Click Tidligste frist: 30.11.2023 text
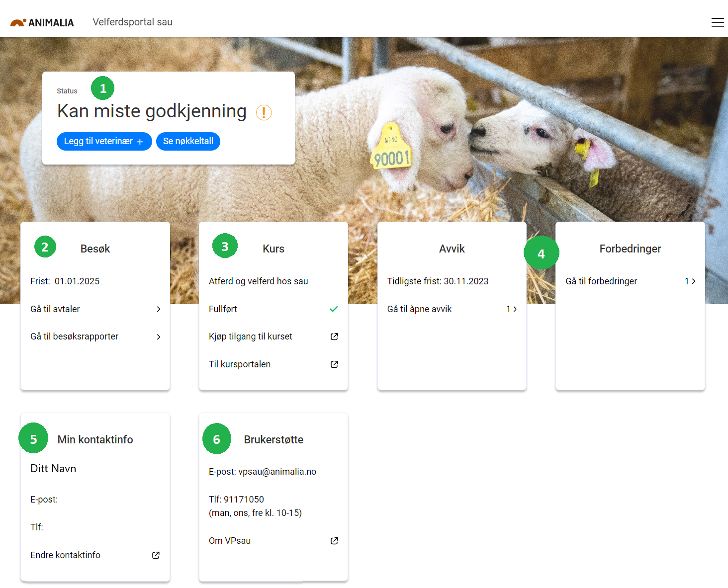The width and height of the screenshot is (728, 588). point(438,281)
